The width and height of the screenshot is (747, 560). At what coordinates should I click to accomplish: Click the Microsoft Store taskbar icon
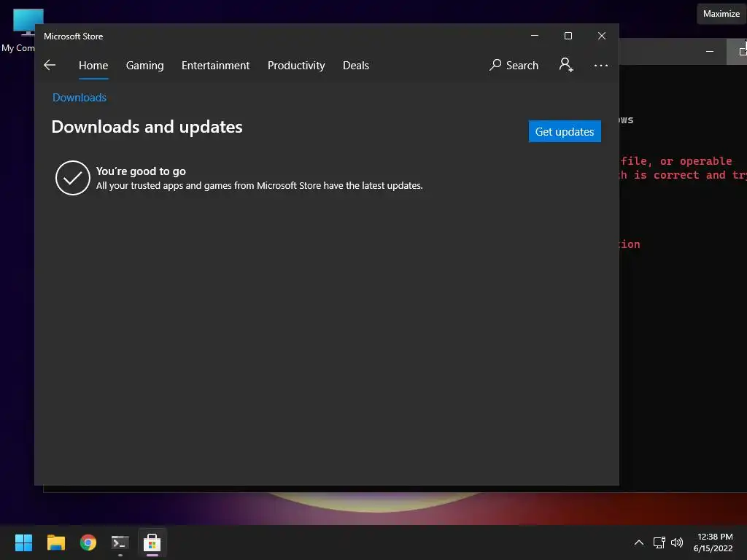pyautogui.click(x=152, y=542)
